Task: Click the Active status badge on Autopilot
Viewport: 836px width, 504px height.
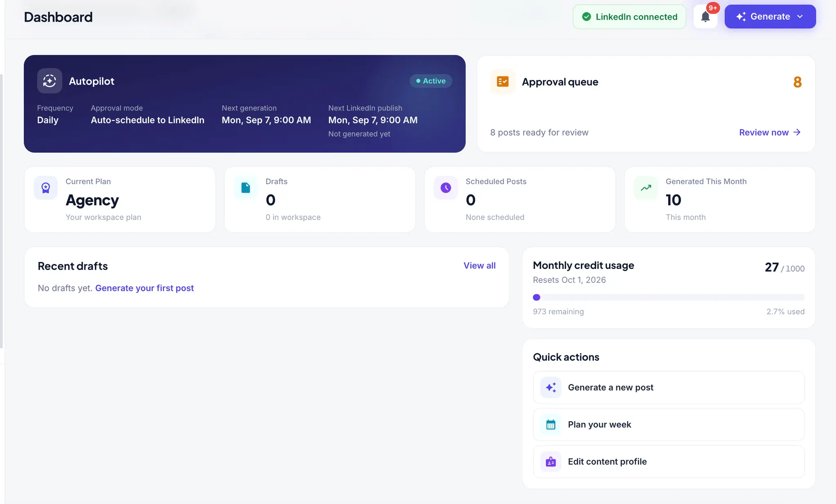Action: 431,81
